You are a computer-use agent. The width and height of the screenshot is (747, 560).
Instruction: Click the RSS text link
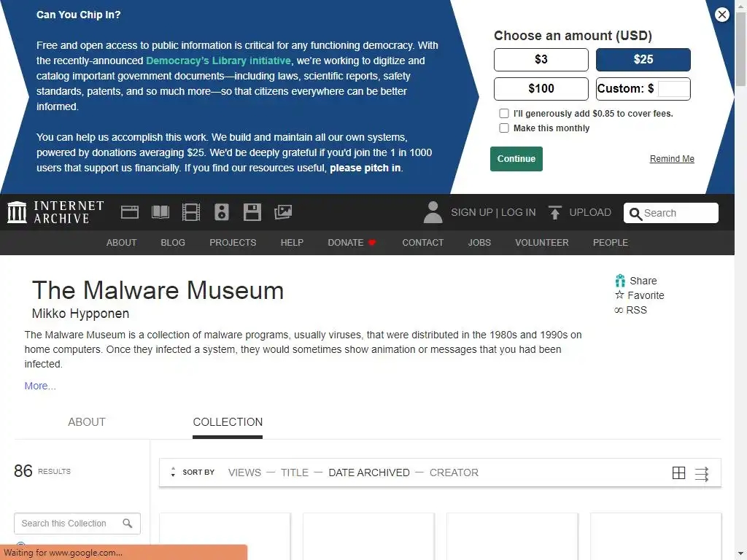tap(636, 310)
